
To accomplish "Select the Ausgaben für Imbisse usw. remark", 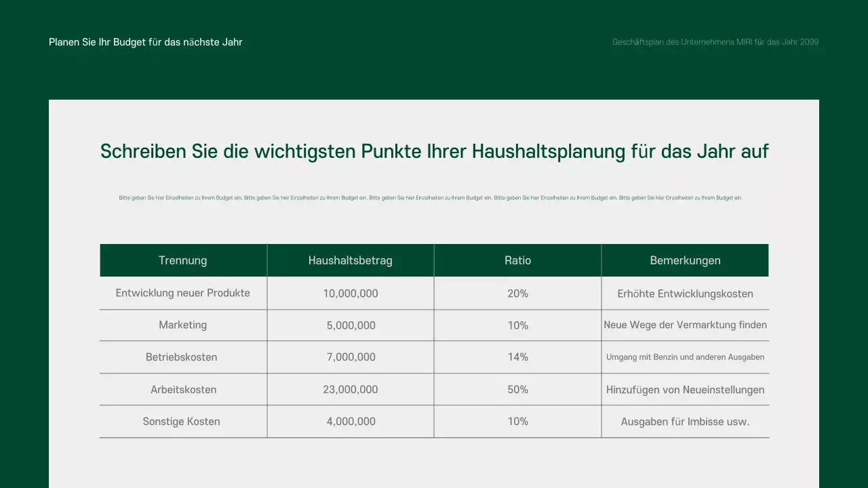I will pyautogui.click(x=685, y=421).
